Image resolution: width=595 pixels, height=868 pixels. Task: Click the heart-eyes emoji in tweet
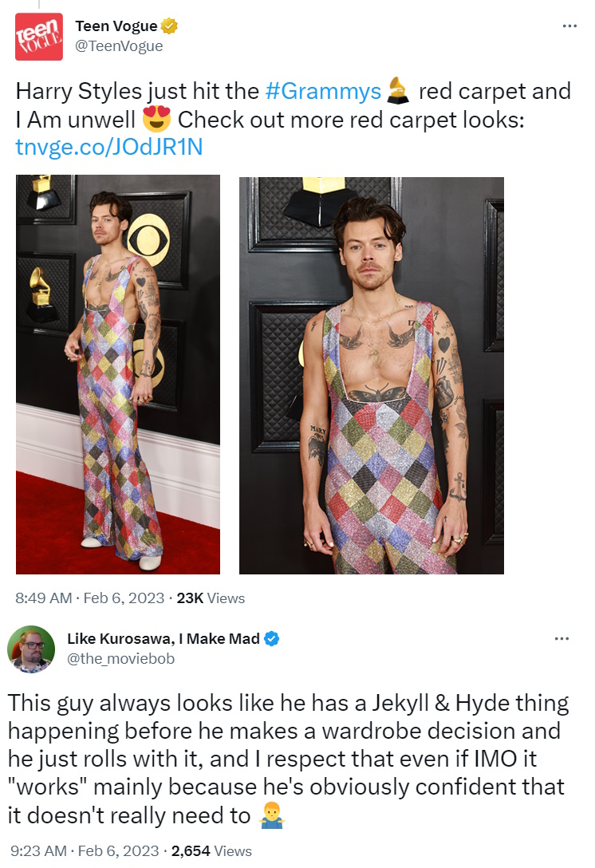[156, 118]
